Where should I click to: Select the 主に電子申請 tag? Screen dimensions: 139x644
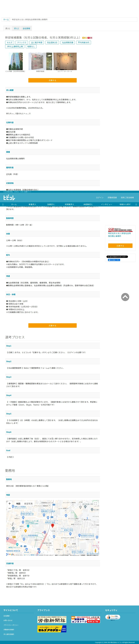click(37, 43)
